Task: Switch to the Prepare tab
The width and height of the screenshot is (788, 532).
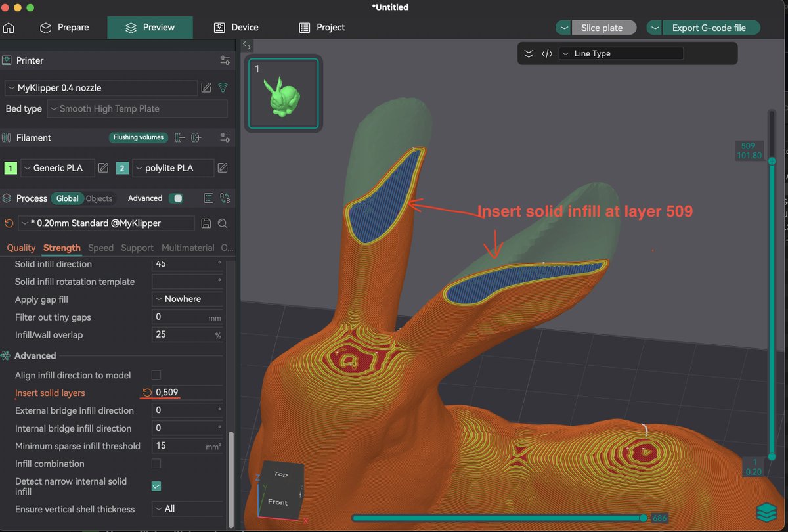Action: (65, 28)
